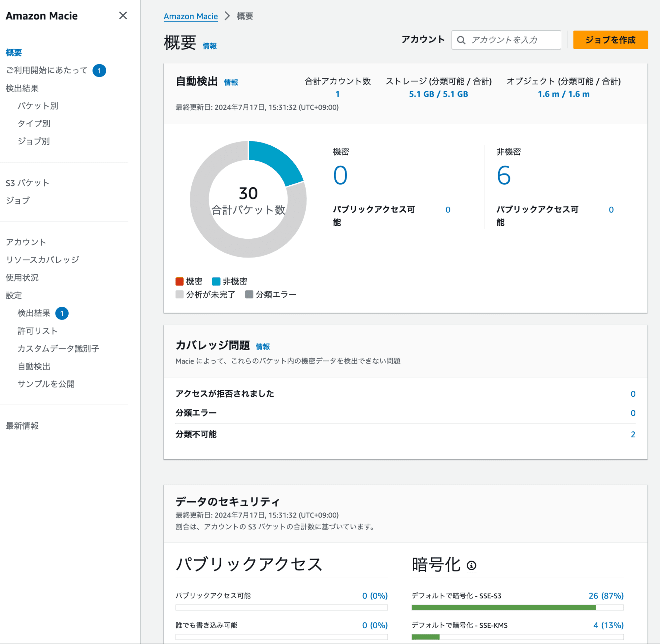This screenshot has width=660, height=644.
Task: Click the breadcrumb chevron after Amazon Macie
Action: 227,16
